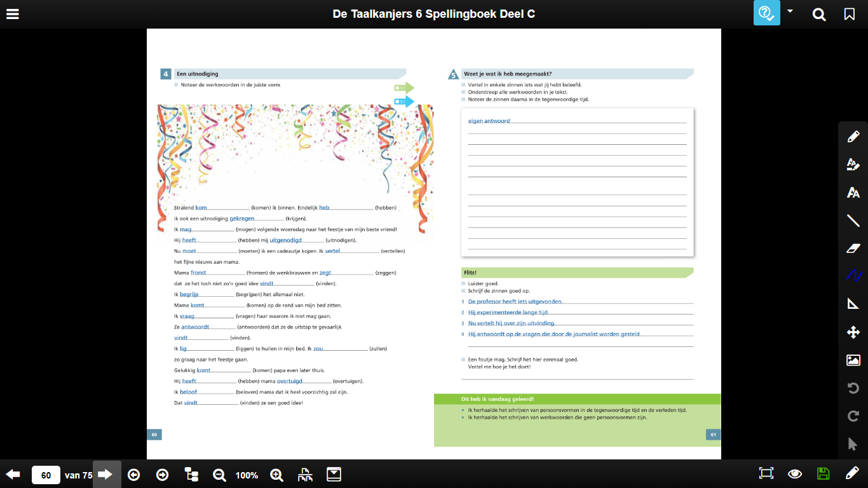Toggle the answers help button (question mark with check)
Screen dimensions: 868x488
click(767, 13)
